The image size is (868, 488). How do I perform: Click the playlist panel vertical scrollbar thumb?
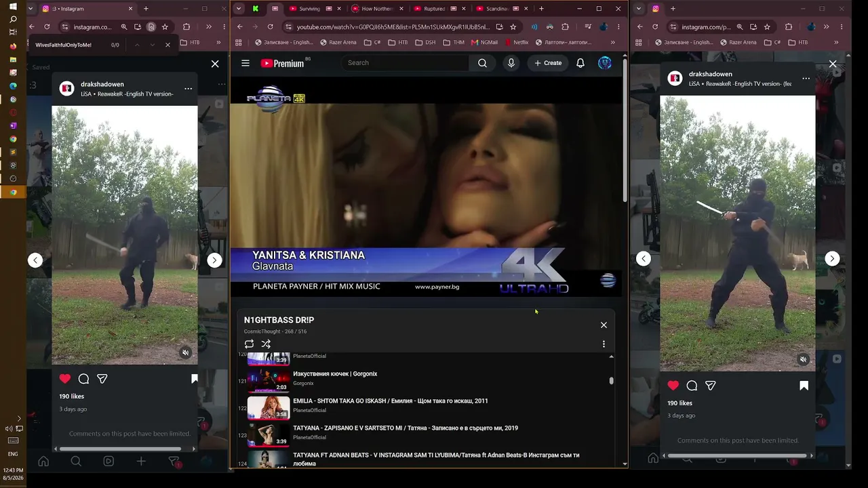(x=611, y=381)
